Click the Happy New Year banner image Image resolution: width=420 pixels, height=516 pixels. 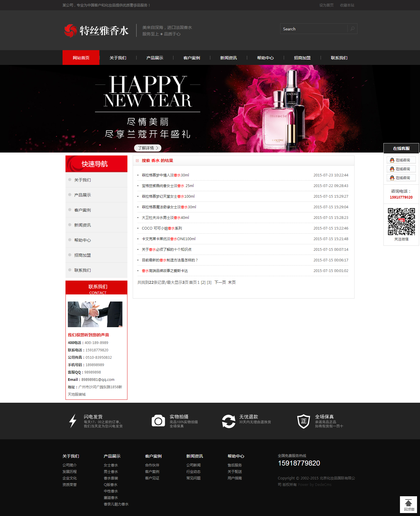(210, 109)
